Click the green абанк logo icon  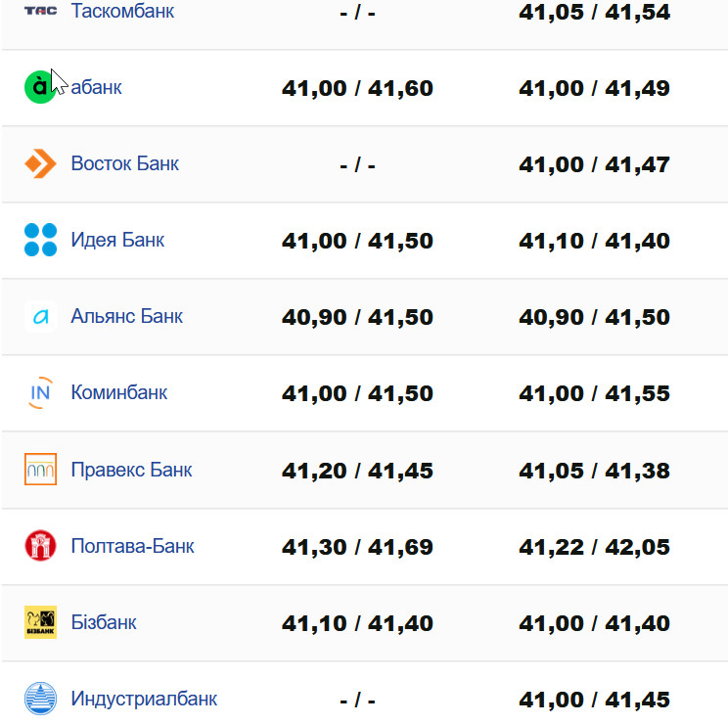coord(40,87)
